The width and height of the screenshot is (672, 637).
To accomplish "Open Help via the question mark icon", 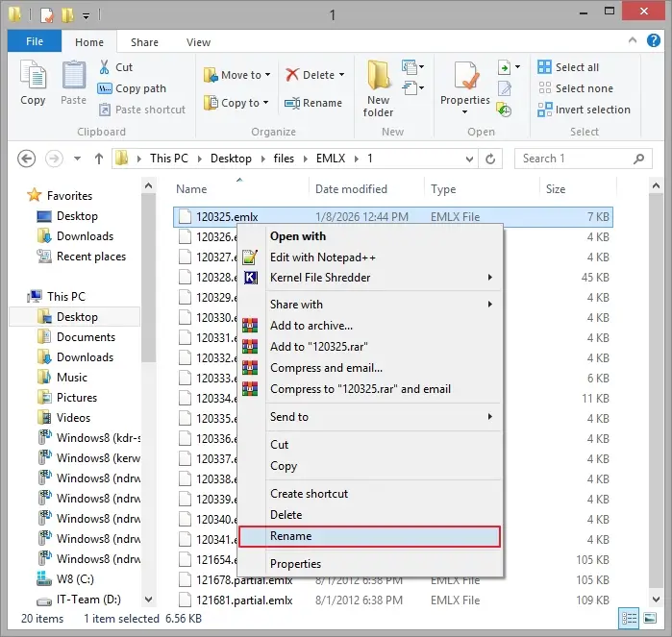I will (654, 40).
